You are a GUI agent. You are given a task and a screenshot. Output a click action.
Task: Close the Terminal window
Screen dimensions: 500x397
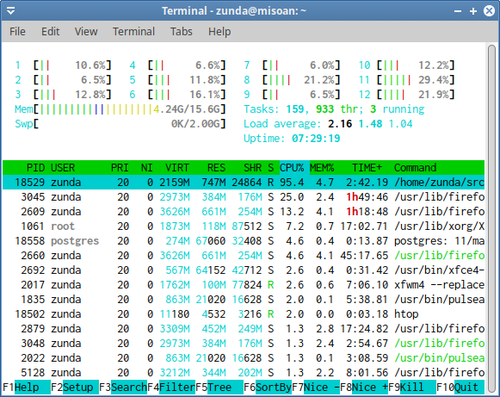489,11
